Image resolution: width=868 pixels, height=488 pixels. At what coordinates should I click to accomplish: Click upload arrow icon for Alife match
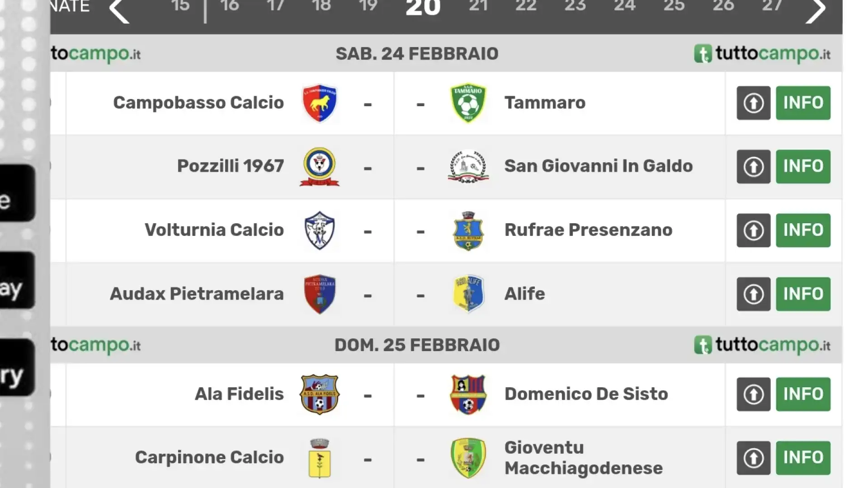[754, 294]
